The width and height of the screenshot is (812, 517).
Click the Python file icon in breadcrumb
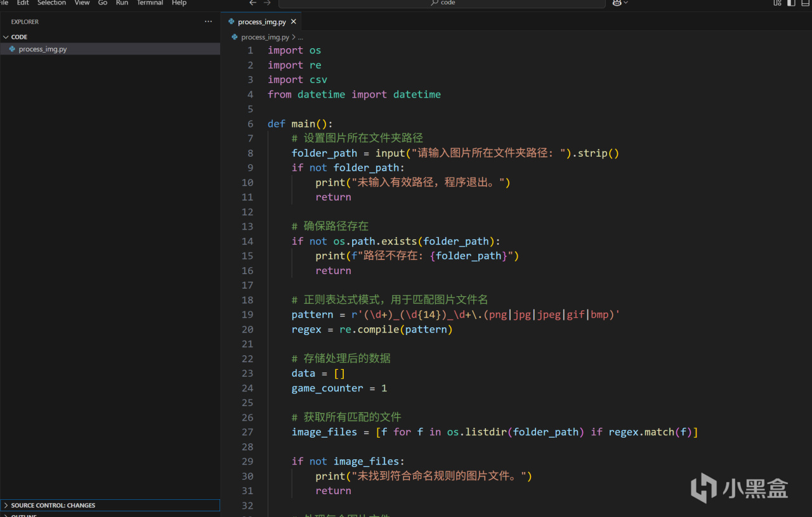[235, 37]
